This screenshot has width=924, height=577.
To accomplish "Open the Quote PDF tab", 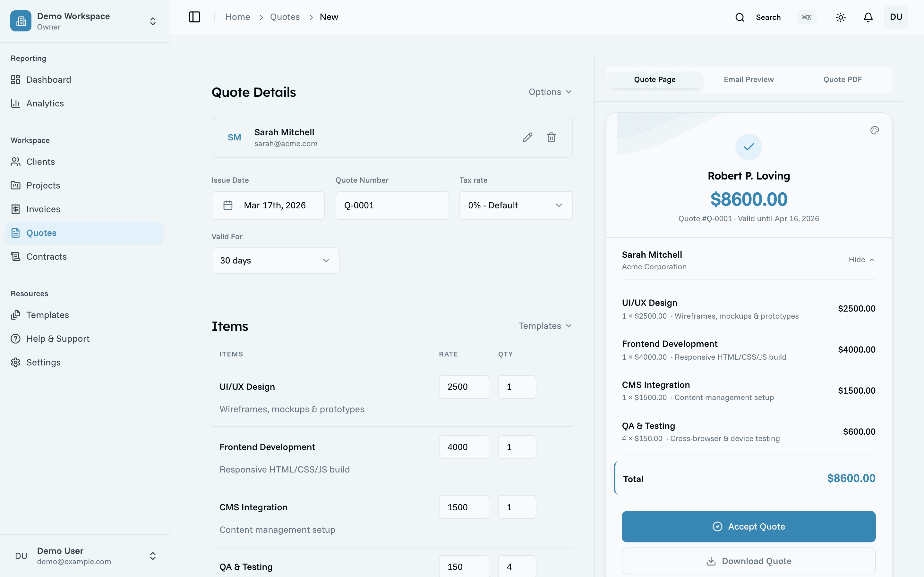I will coord(842,79).
